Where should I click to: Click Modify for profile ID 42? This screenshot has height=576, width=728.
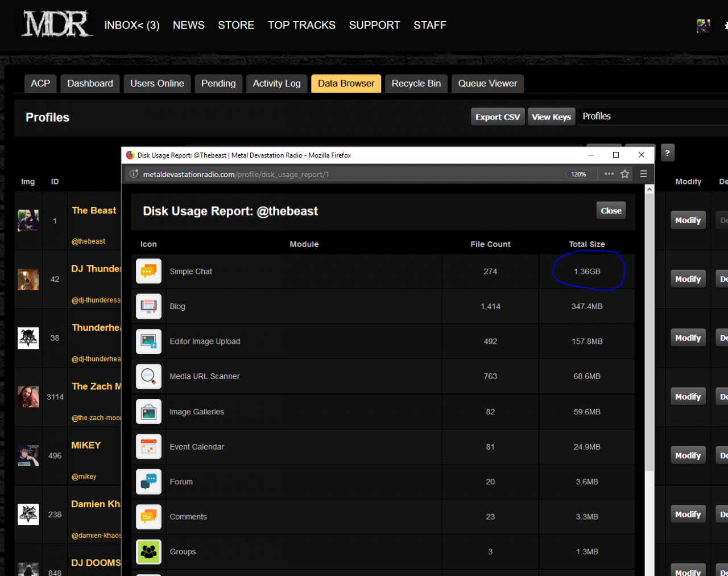pyautogui.click(x=688, y=279)
